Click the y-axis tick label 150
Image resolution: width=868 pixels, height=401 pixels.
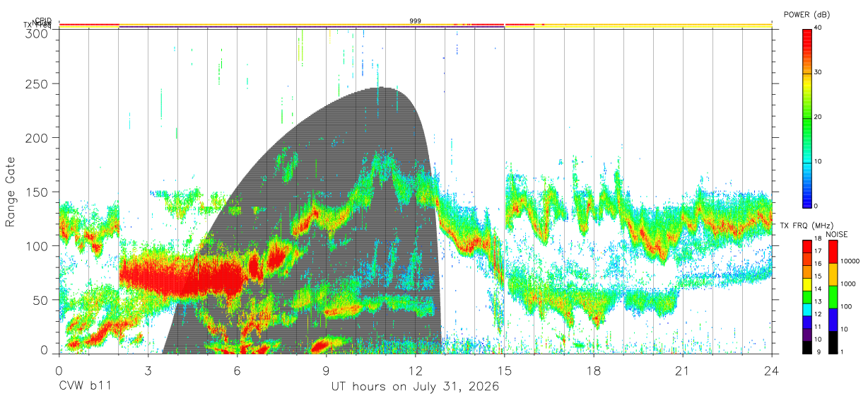[x=36, y=192]
